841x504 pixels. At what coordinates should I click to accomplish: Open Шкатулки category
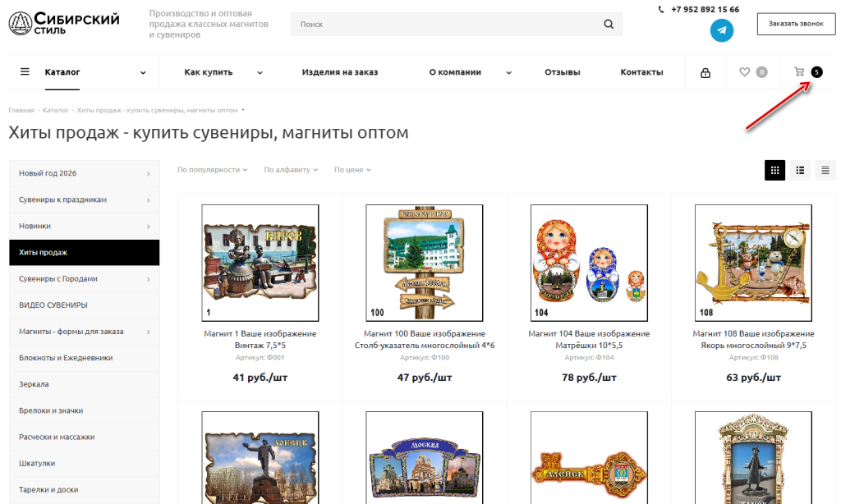tap(85, 463)
